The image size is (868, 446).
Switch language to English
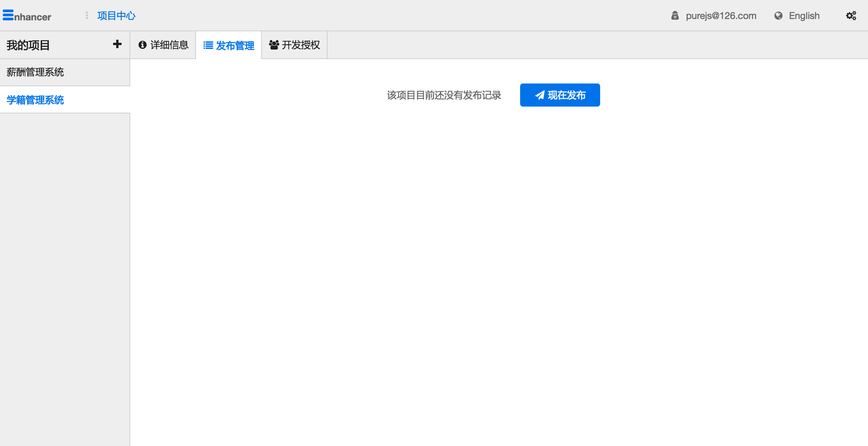coord(804,16)
